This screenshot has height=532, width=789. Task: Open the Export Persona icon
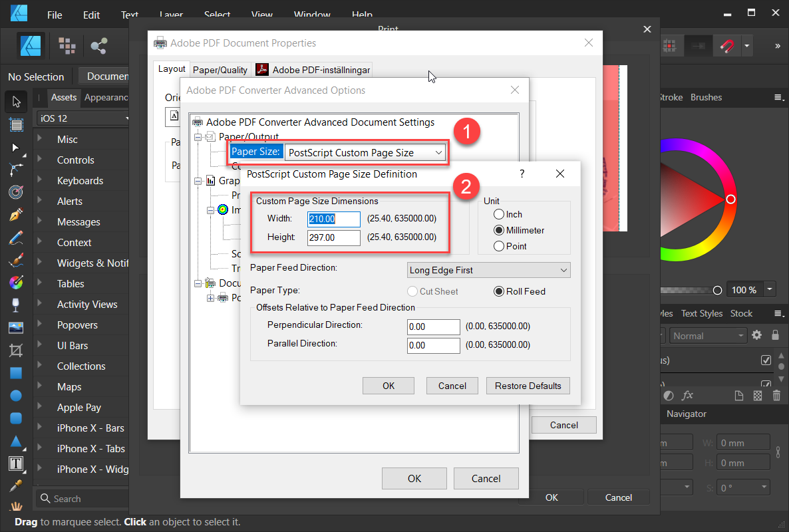pos(99,45)
